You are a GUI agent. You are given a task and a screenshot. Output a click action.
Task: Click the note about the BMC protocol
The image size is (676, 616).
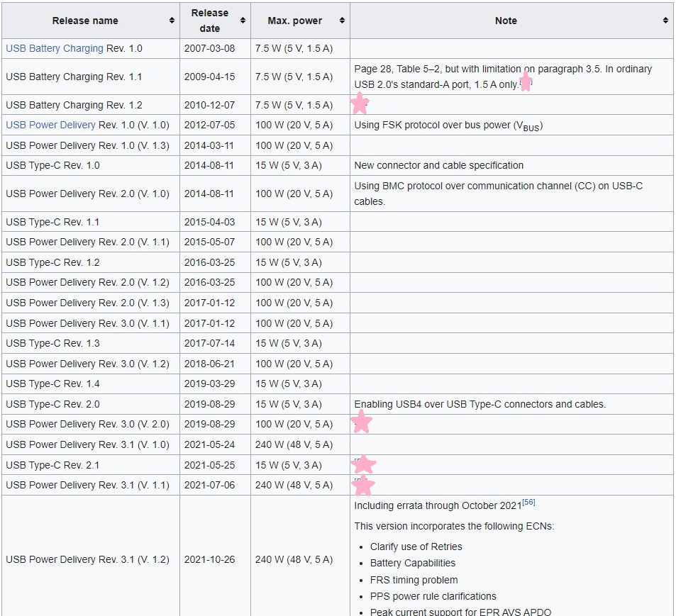coord(499,194)
